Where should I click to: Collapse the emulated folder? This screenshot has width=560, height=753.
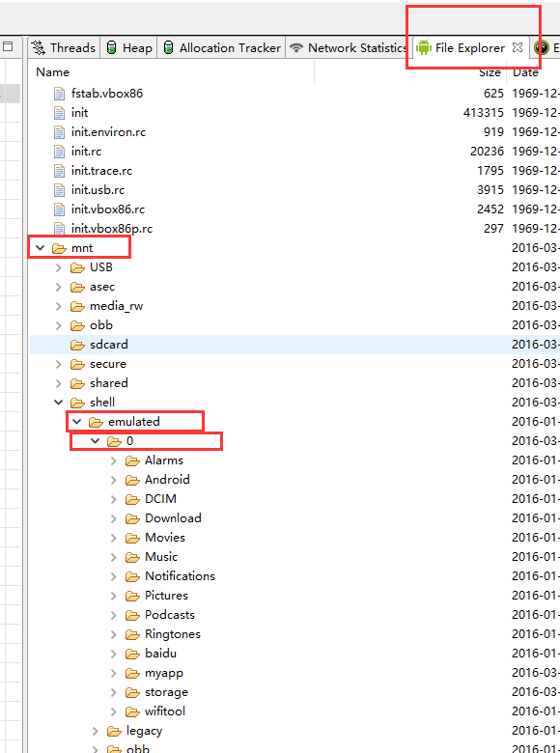pos(77,422)
